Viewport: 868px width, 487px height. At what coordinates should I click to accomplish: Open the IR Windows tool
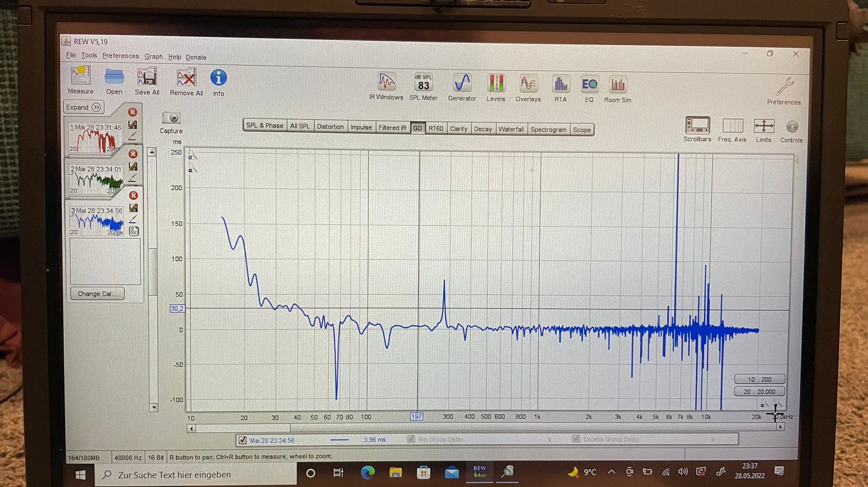point(386,82)
